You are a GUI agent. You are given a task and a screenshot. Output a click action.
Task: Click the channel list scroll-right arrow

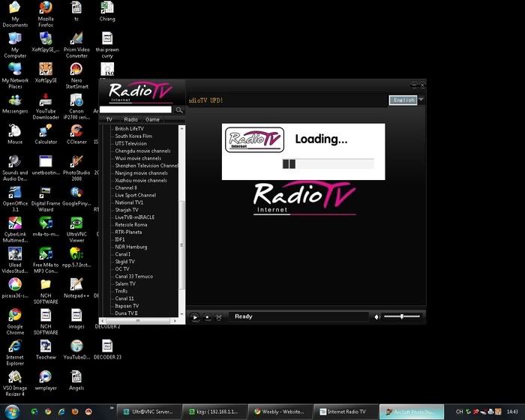(175, 320)
